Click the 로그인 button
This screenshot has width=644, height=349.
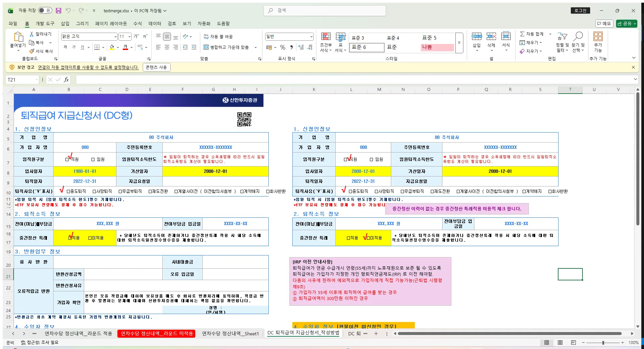[x=580, y=10]
